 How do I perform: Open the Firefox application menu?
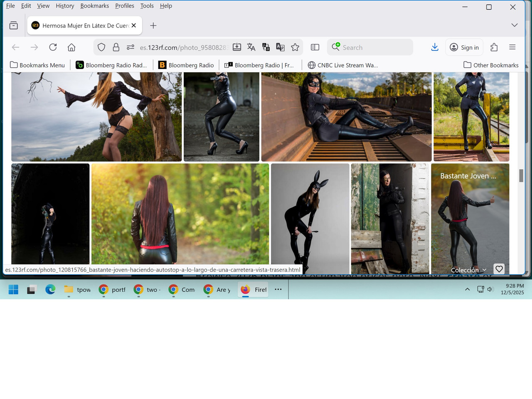pyautogui.click(x=512, y=47)
